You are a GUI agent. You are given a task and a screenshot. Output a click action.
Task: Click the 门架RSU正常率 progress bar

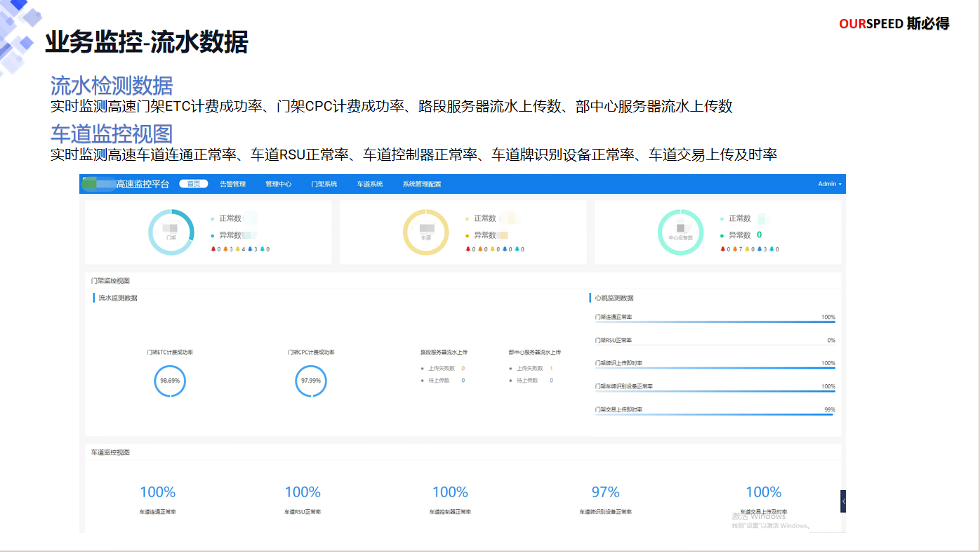715,345
